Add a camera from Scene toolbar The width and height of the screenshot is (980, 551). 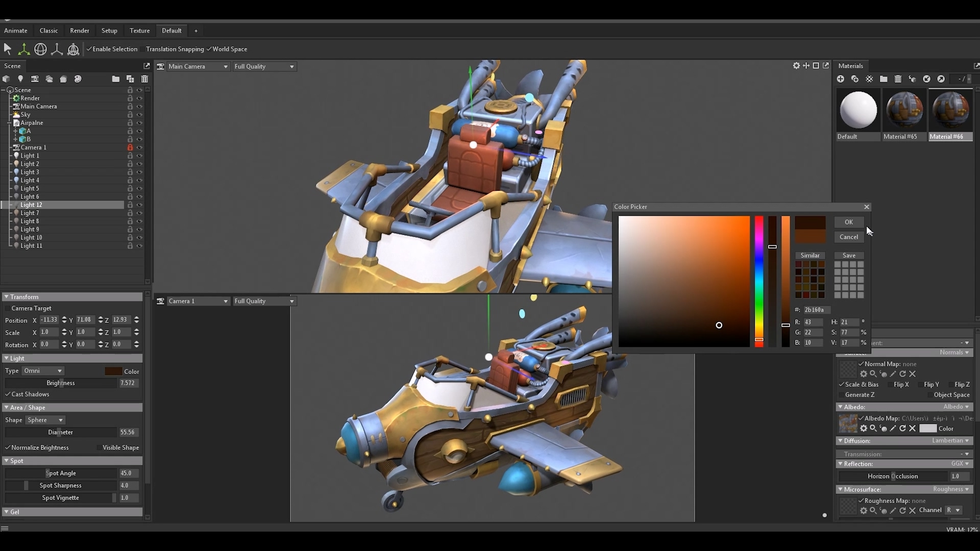[35, 79]
